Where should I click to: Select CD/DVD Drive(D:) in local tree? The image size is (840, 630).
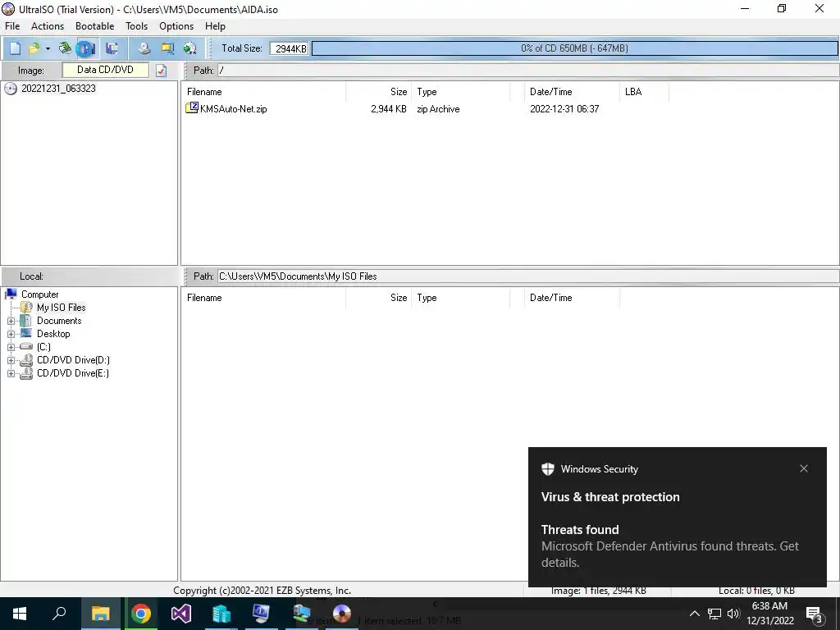(73, 360)
